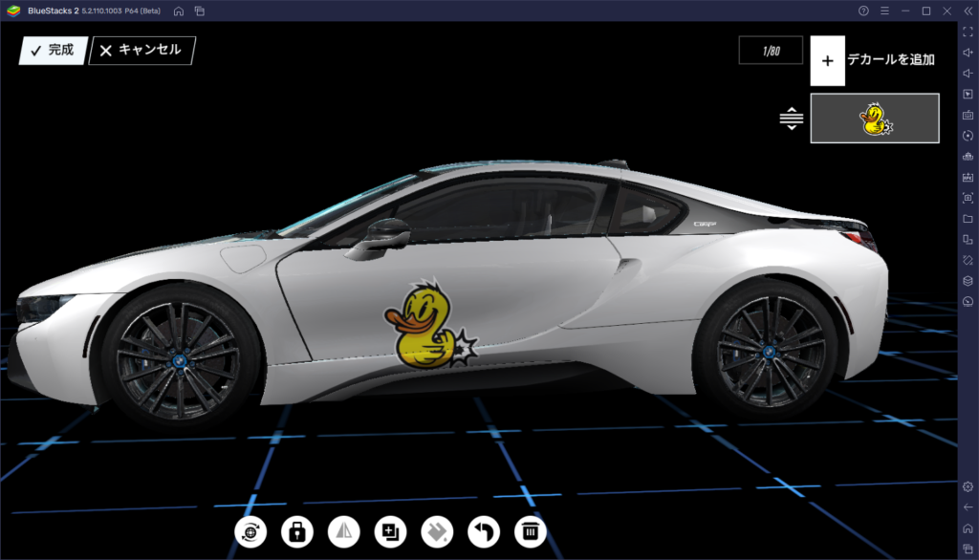The image size is (979, 560).
Task: Toggle the decal lock padlock
Action: pos(298,531)
